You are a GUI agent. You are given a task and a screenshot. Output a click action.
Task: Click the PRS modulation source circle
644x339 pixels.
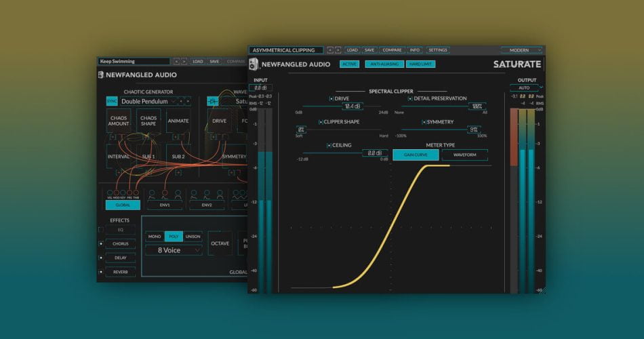(x=129, y=193)
